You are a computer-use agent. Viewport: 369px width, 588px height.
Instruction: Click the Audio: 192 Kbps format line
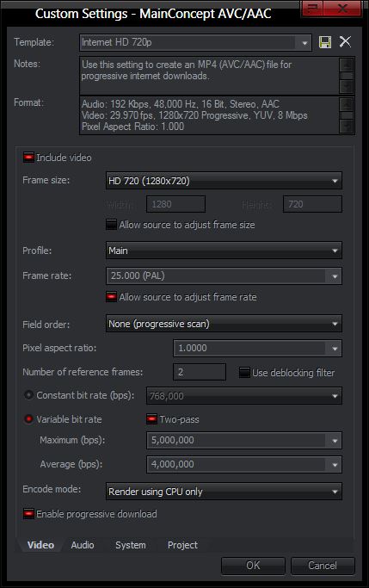[180, 104]
